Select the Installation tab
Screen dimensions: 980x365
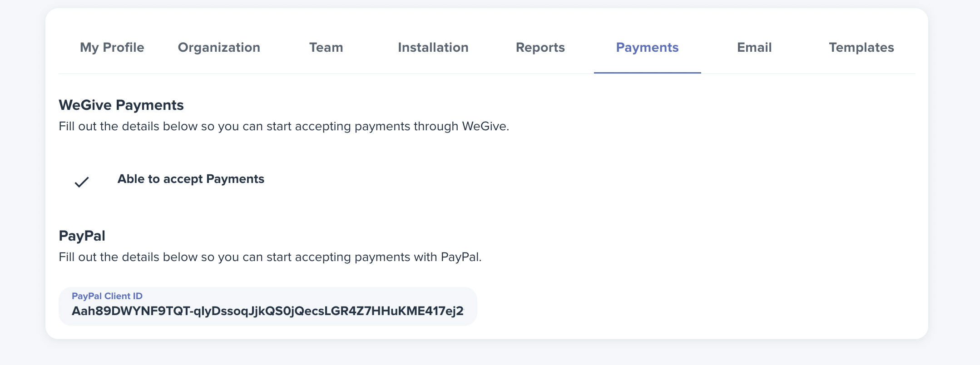tap(433, 47)
